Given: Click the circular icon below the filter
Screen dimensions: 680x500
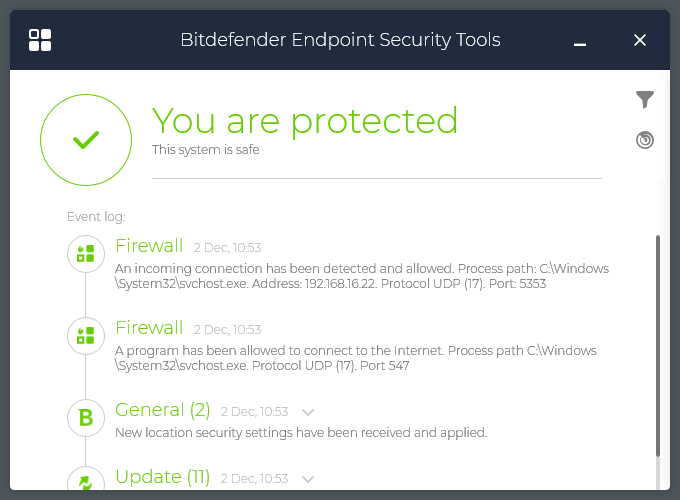Looking at the screenshot, I should pyautogui.click(x=645, y=140).
